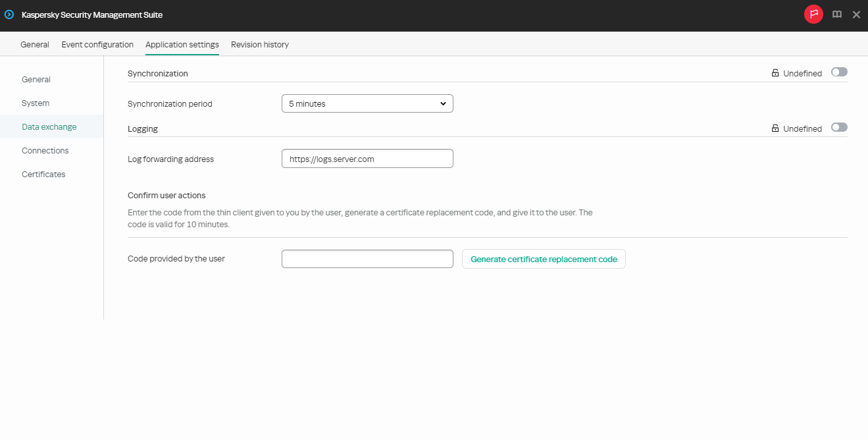Viewport: 868px width, 440px height.
Task: Open the Event configuration tab
Action: pos(97,44)
